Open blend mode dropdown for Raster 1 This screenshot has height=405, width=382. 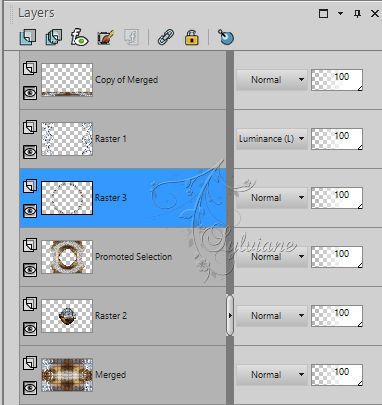272,139
